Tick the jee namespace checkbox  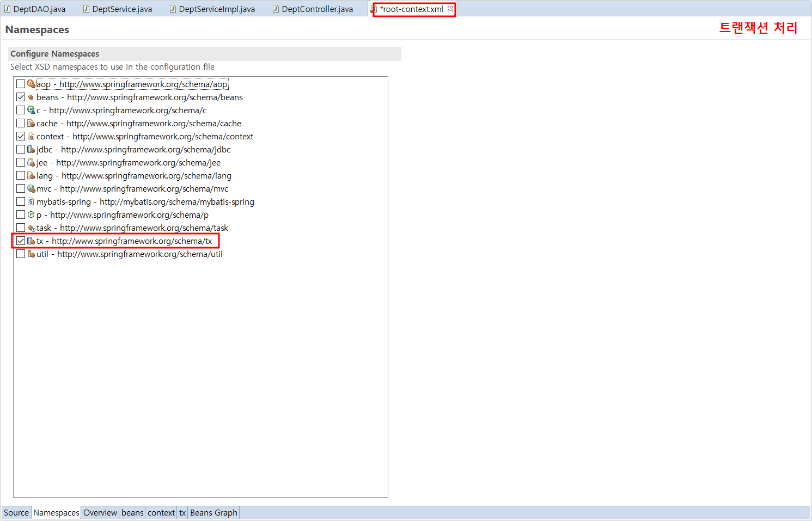point(21,162)
